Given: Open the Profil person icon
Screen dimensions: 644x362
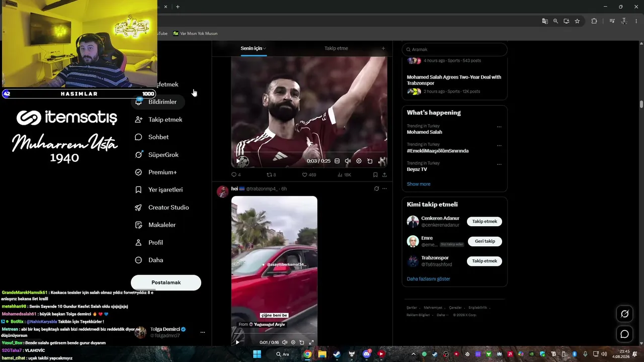Looking at the screenshot, I should pyautogui.click(x=139, y=243).
